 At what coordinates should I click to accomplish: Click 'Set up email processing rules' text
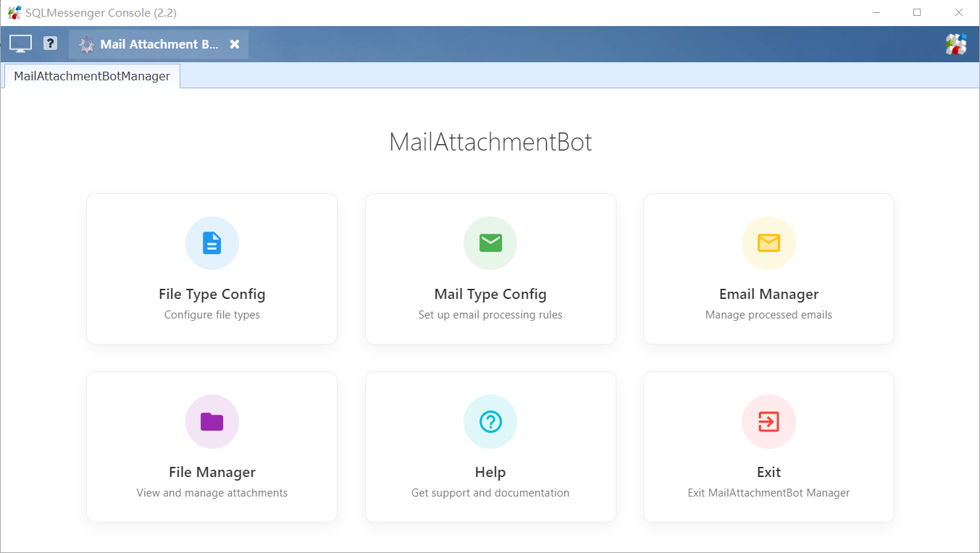490,315
